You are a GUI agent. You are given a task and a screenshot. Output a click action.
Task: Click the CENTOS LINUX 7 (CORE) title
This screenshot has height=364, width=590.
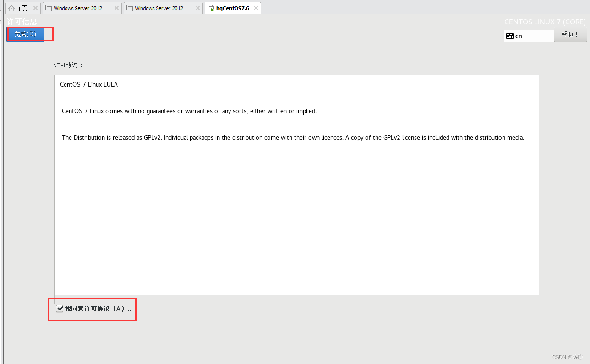(x=545, y=22)
